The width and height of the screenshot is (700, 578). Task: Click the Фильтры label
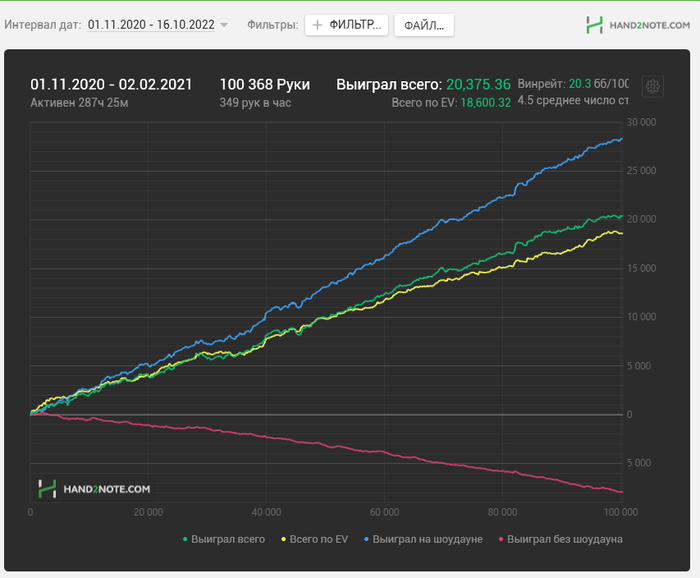[x=273, y=25]
